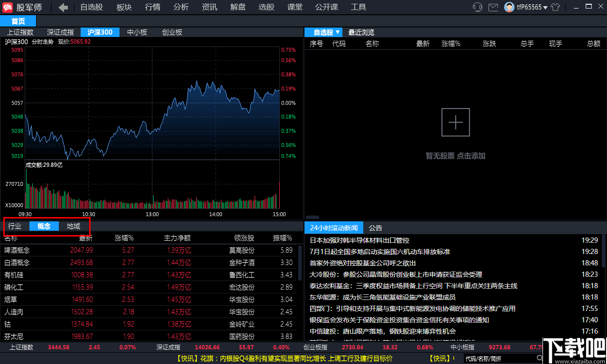Switch chart to 中小板 tab
The width and height of the screenshot is (607, 364).
point(137,32)
